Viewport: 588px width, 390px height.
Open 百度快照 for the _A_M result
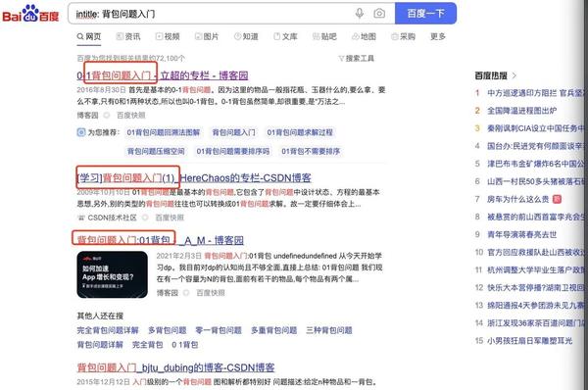(211, 293)
